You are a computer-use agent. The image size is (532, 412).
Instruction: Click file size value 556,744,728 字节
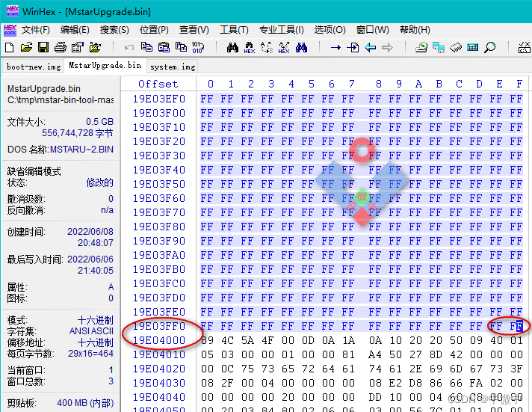[x=78, y=133]
